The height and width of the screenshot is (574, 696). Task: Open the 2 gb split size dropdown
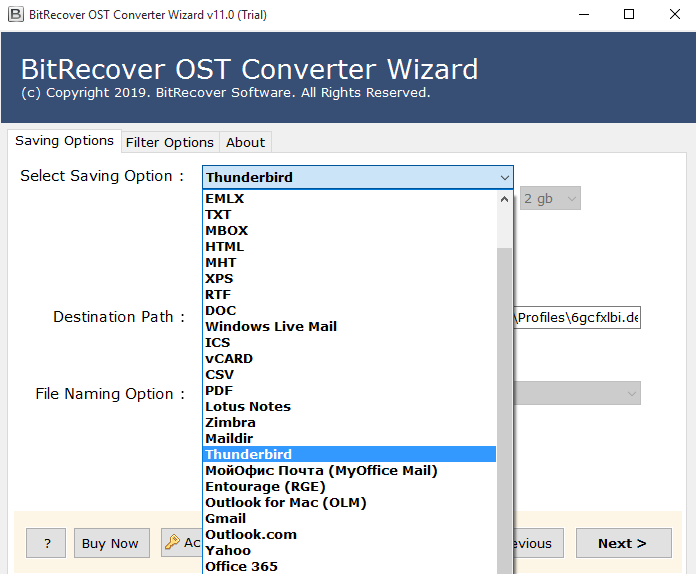550,198
